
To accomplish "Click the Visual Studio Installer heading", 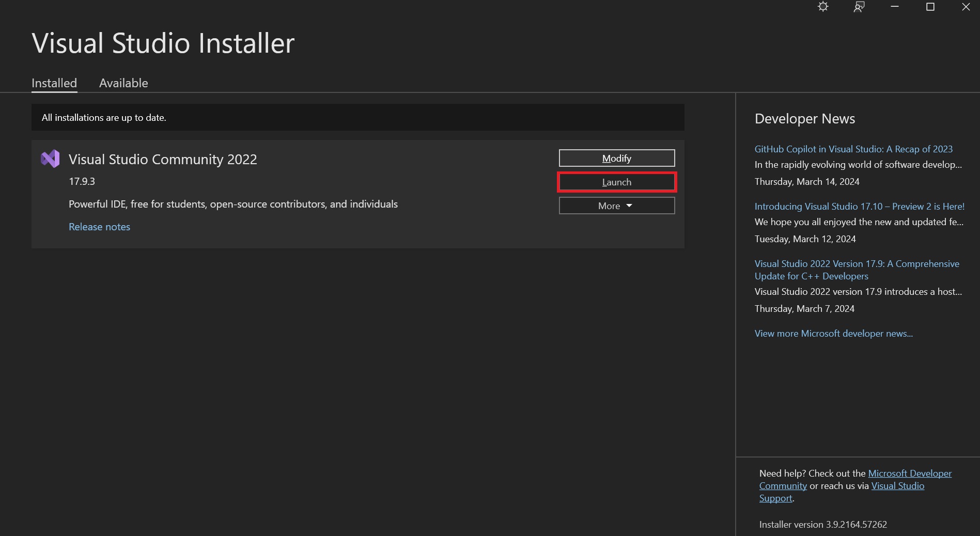I will click(163, 43).
